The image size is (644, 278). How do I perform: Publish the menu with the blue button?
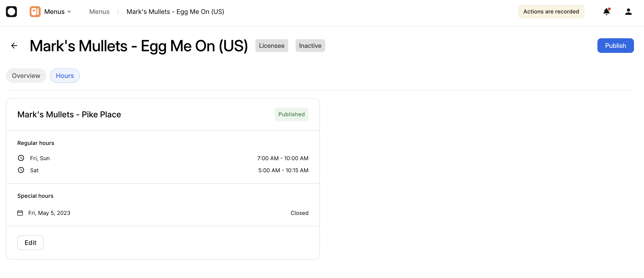(x=615, y=46)
